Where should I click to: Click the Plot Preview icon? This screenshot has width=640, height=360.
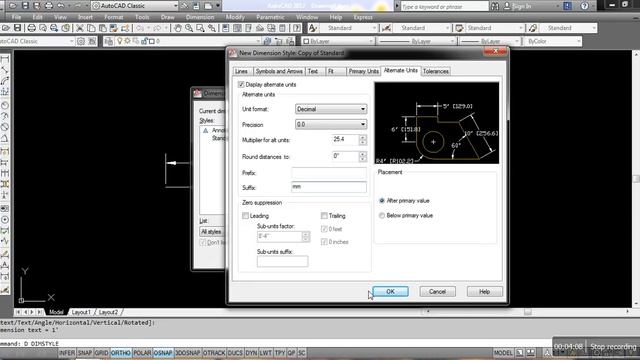(x=43, y=28)
